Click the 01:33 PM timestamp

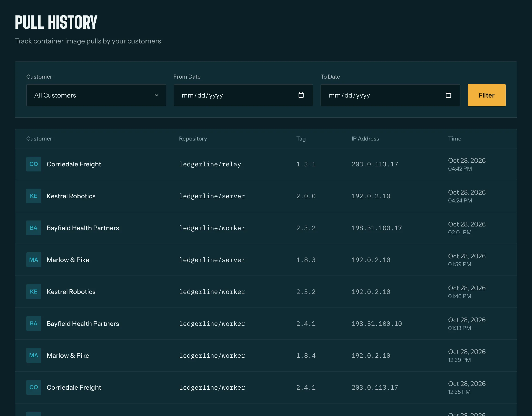(459, 328)
